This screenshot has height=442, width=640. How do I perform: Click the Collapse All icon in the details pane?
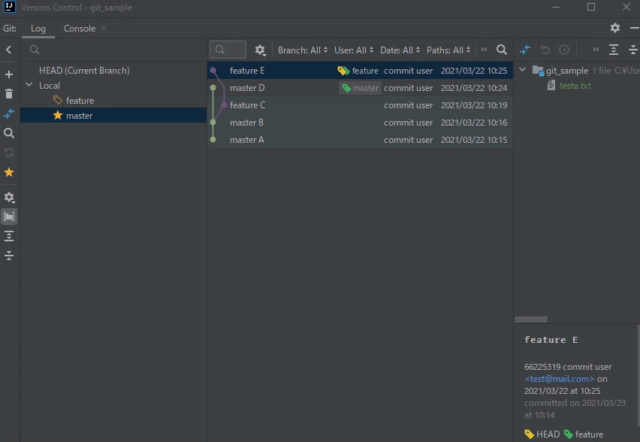click(633, 50)
